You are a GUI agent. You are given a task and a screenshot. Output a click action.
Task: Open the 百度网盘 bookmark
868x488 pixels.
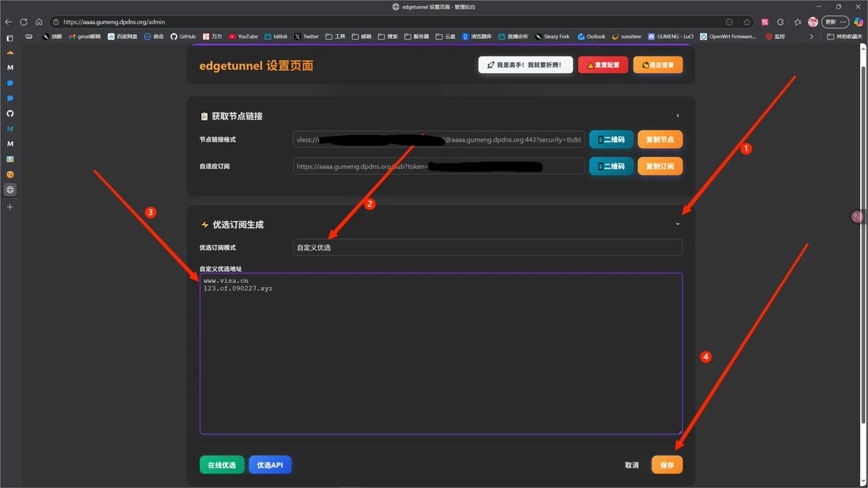pos(122,36)
